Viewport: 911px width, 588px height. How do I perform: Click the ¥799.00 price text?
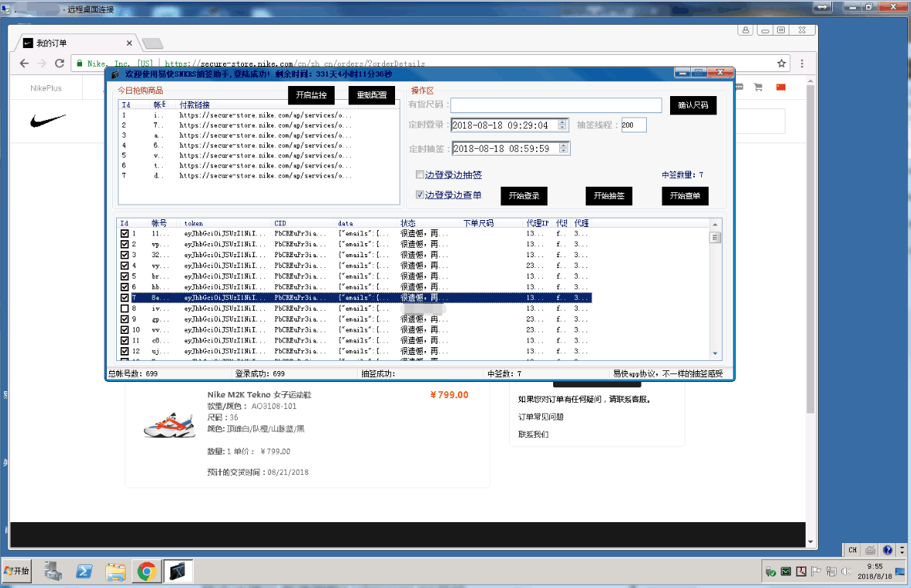coord(449,395)
